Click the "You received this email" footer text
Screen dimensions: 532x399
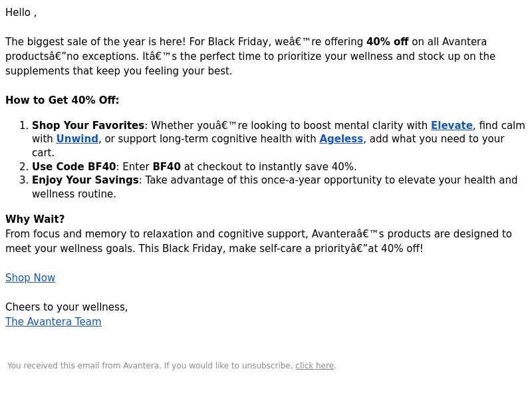[x=150, y=366]
